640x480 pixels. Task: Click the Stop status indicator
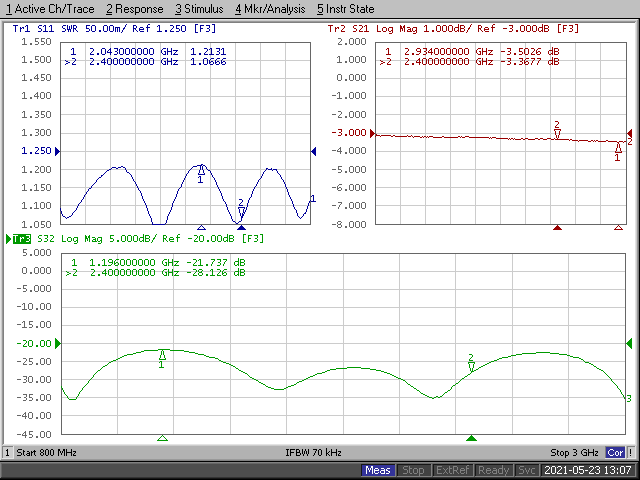413,470
